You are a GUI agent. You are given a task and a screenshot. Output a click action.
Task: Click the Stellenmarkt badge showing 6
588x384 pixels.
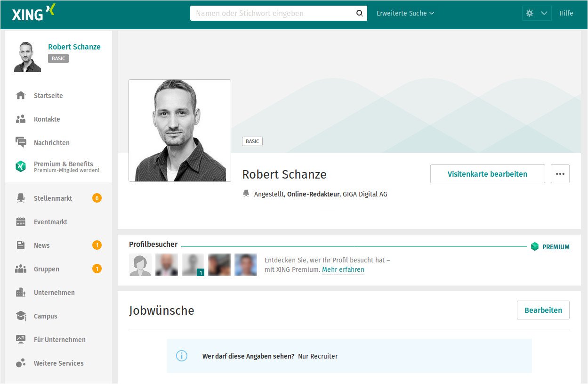click(x=97, y=198)
